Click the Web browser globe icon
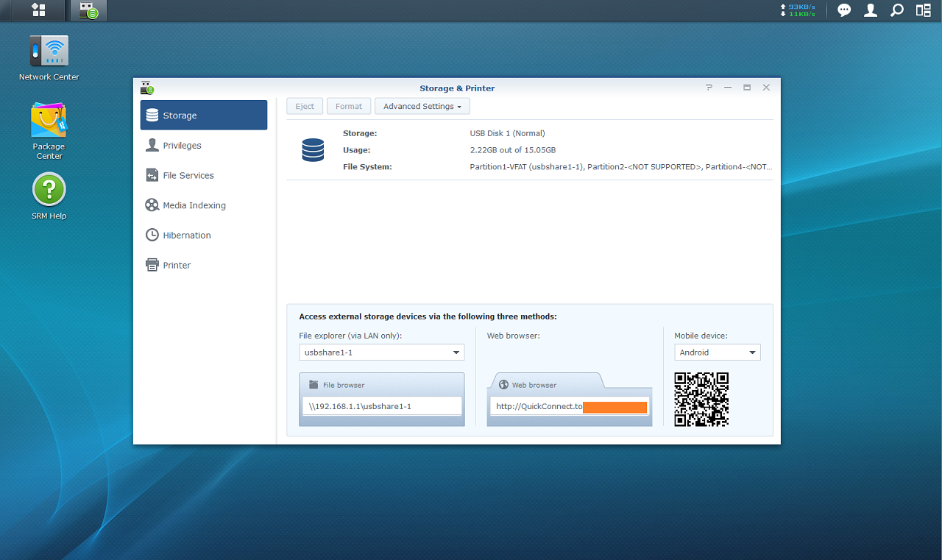The image size is (942, 560). pyautogui.click(x=503, y=385)
